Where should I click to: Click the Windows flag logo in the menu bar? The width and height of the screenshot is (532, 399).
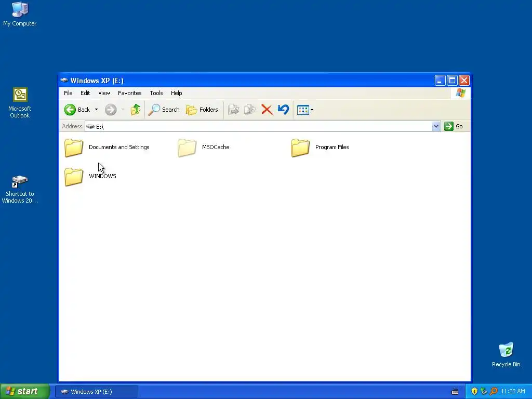click(461, 92)
